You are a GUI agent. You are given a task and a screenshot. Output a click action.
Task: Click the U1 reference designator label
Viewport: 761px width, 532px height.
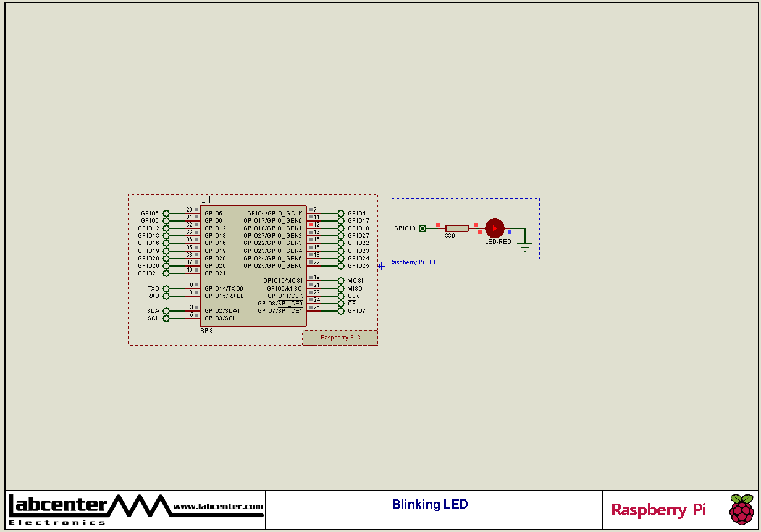click(x=206, y=200)
